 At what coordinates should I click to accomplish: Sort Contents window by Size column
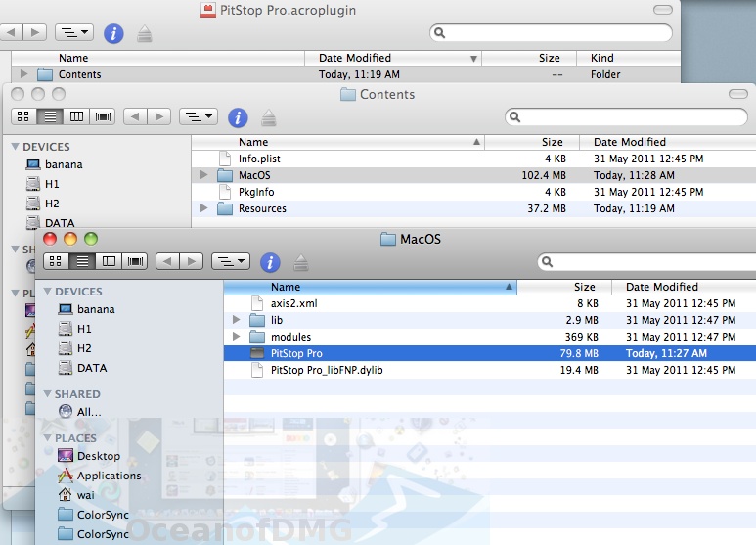532,142
